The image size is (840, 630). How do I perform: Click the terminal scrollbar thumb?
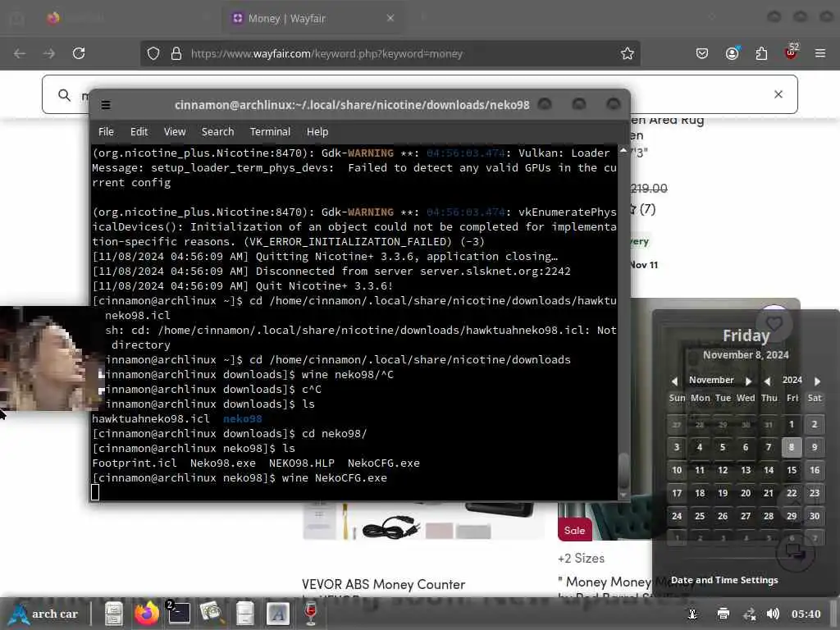(x=623, y=470)
